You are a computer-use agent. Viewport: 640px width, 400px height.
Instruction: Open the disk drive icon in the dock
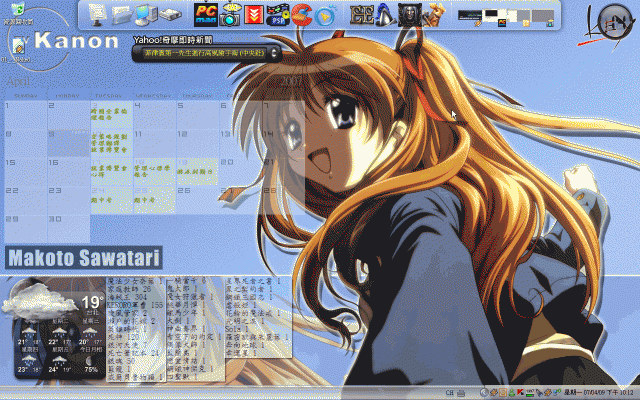[170, 15]
